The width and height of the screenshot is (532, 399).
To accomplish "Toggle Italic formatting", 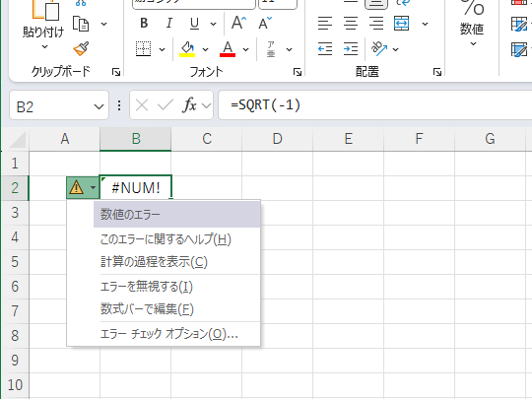I will [x=169, y=23].
